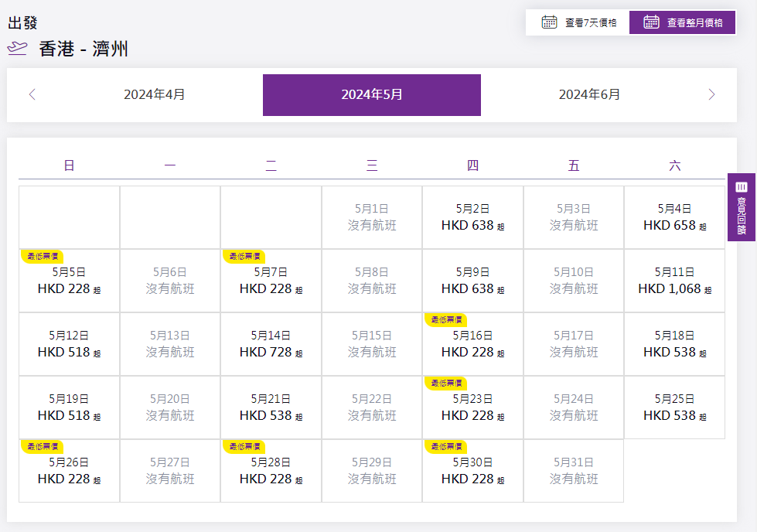Open the 意見回饋 feedback side tab

coord(742,206)
